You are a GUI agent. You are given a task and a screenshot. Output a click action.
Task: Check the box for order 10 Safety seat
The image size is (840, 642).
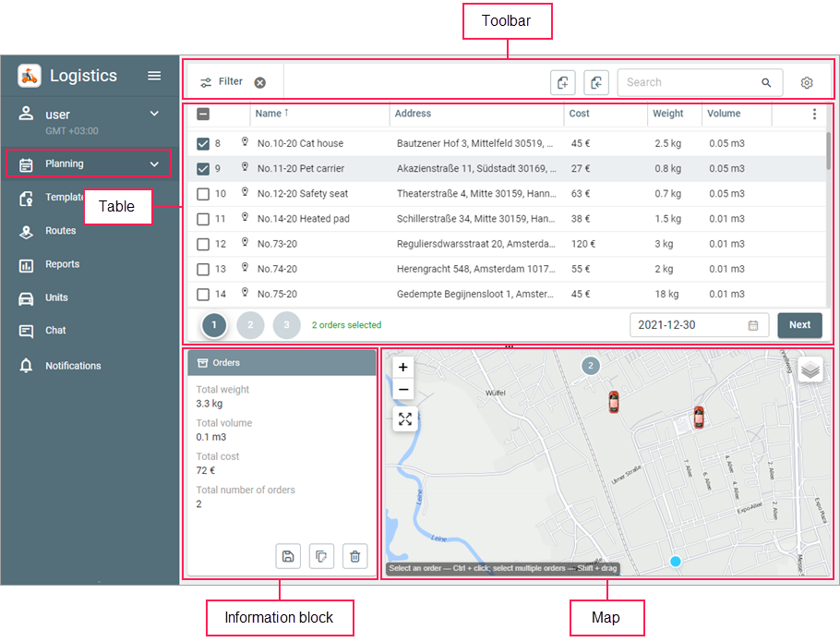(203, 194)
